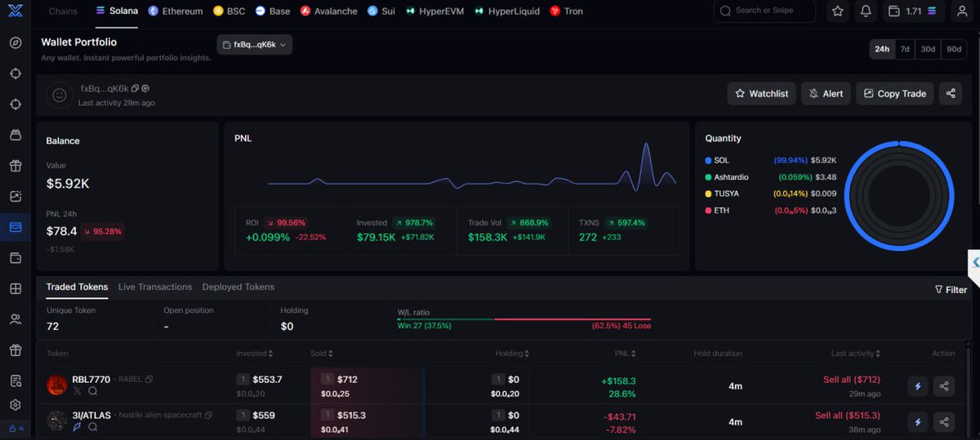This screenshot has width=980, height=440.
Task: Sort the table by Invested column
Action: click(254, 353)
